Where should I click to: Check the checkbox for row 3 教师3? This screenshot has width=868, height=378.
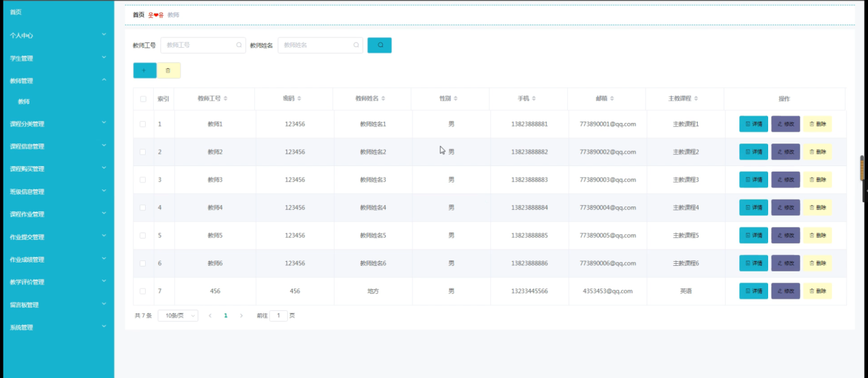[143, 180]
